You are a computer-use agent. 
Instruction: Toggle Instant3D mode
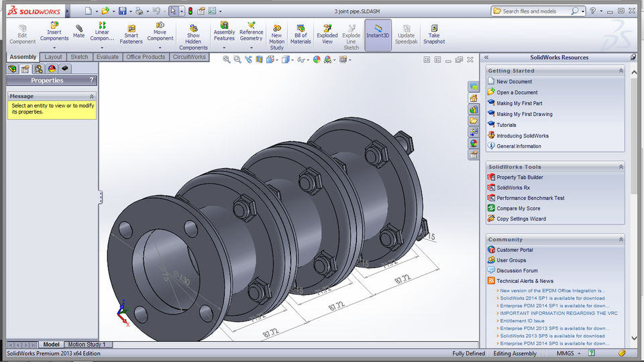378,34
